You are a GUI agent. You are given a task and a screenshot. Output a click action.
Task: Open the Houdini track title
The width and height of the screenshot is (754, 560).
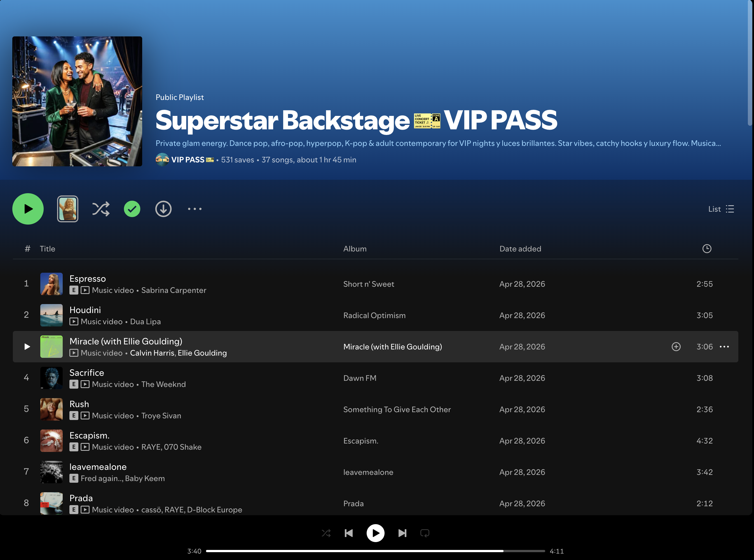[x=85, y=310]
